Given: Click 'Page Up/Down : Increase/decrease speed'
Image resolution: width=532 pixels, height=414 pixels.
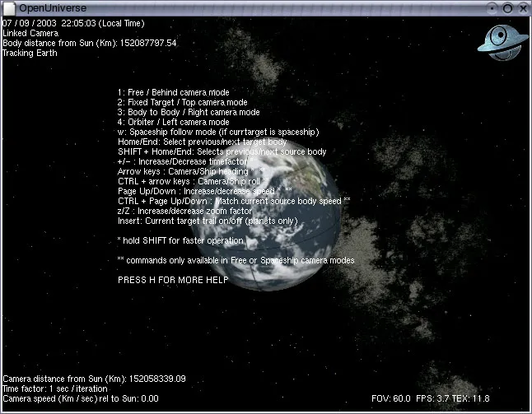Looking at the screenshot, I should pos(204,191).
